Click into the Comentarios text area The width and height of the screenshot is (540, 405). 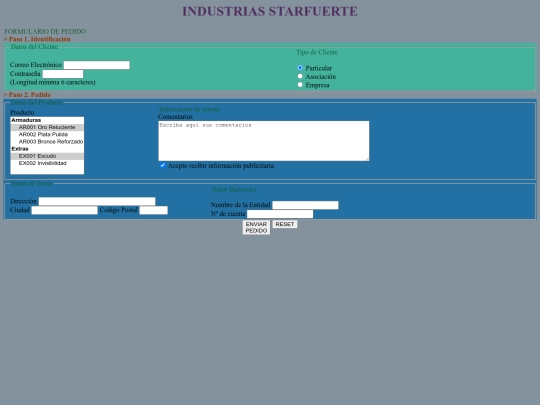(264, 141)
